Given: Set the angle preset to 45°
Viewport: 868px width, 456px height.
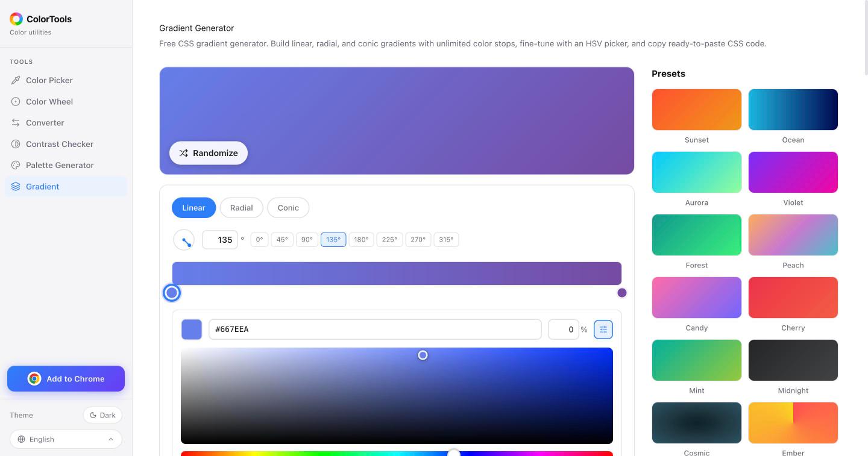Looking at the screenshot, I should pyautogui.click(x=282, y=240).
